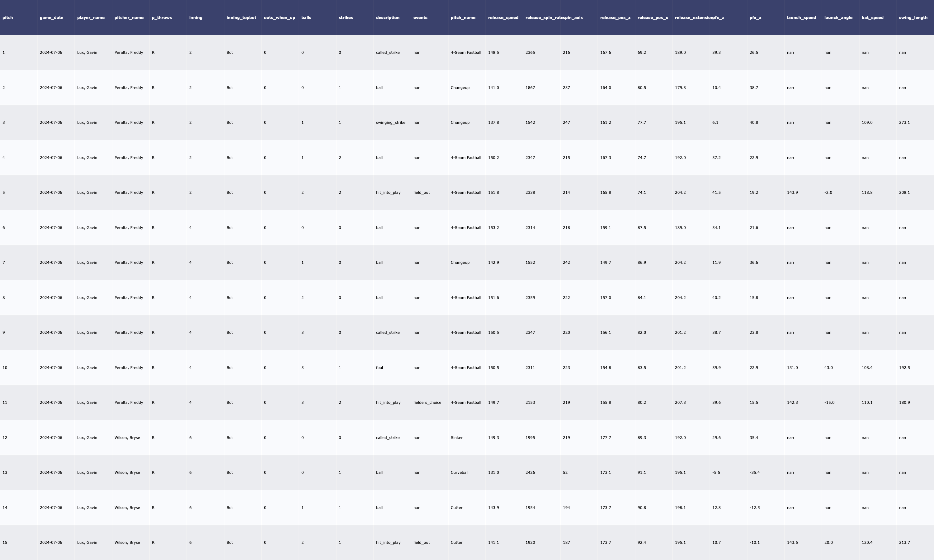Viewport: 934px width, 560px height.
Task: Click the release_speed column header
Action: [503, 18]
